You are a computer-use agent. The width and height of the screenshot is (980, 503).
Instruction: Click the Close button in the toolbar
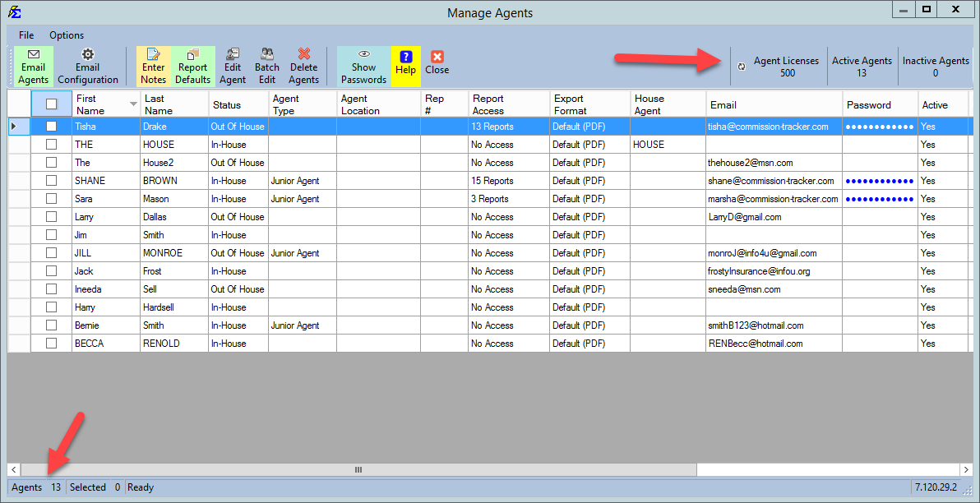click(x=437, y=63)
